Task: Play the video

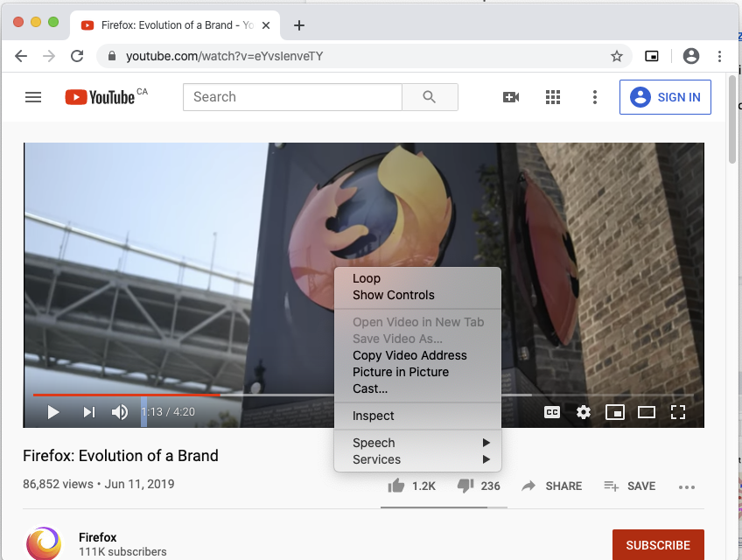Action: [x=53, y=412]
